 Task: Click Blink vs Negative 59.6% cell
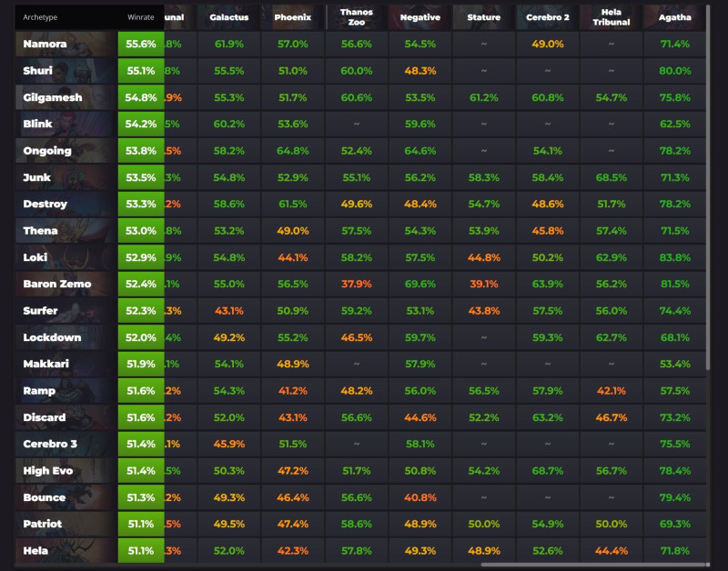tap(420, 124)
